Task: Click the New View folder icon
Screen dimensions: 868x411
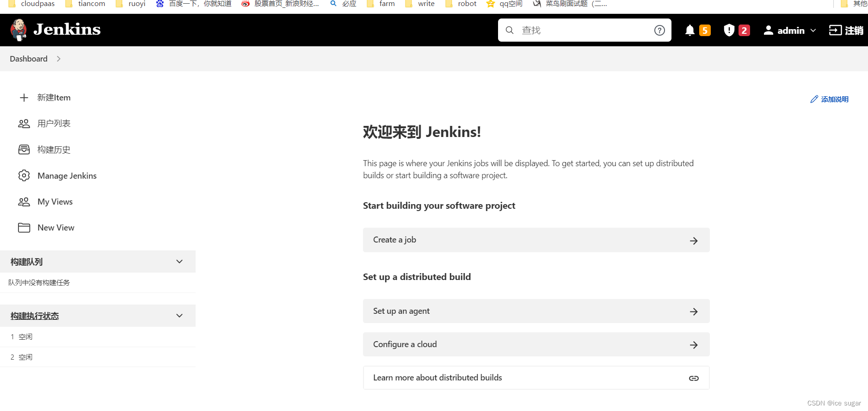Action: (x=24, y=228)
